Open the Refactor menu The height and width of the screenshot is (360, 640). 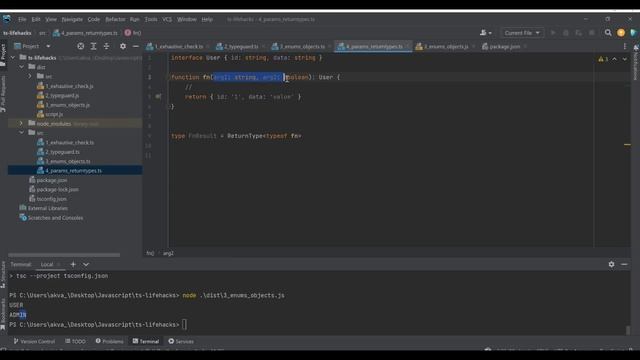pos(115,19)
